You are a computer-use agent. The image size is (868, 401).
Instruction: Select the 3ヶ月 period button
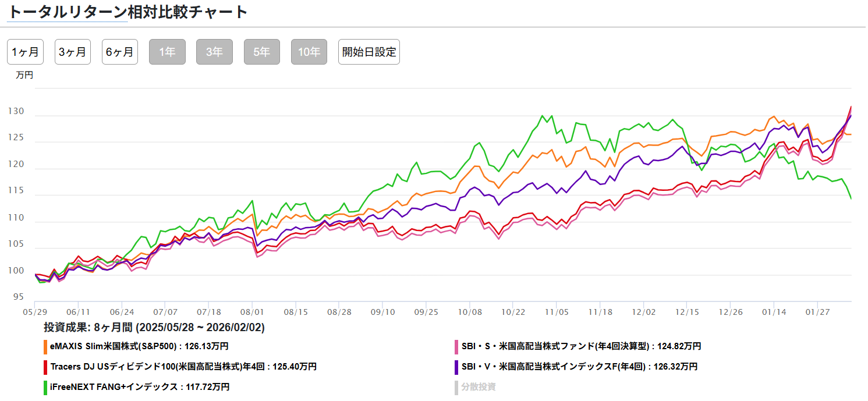point(73,52)
